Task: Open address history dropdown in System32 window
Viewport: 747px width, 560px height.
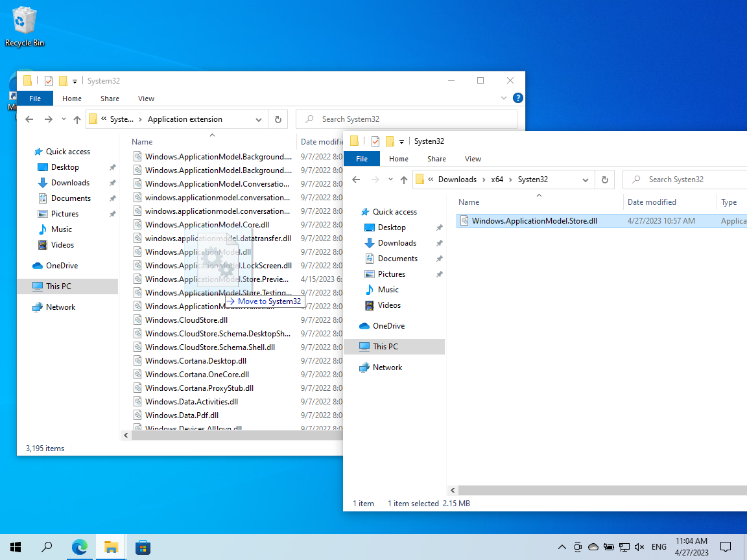Action: pos(259,119)
